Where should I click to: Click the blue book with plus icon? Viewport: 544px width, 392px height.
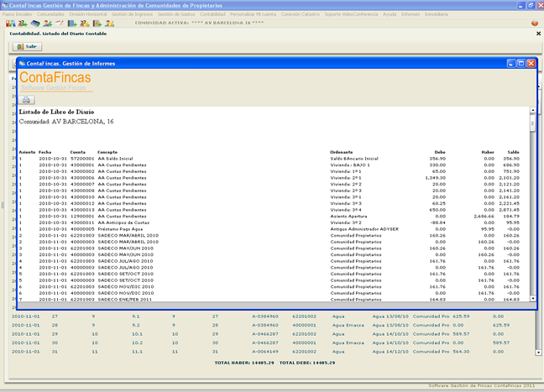coord(72,24)
